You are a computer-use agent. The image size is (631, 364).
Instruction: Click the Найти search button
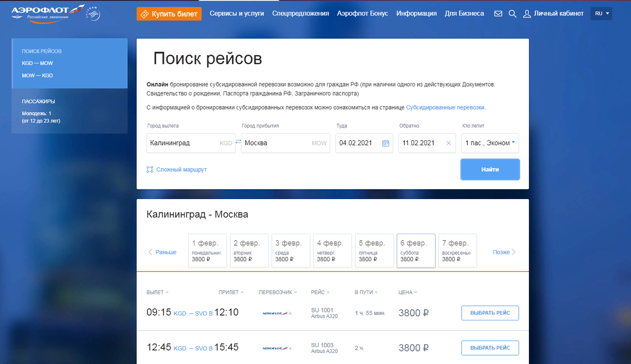pyautogui.click(x=490, y=170)
